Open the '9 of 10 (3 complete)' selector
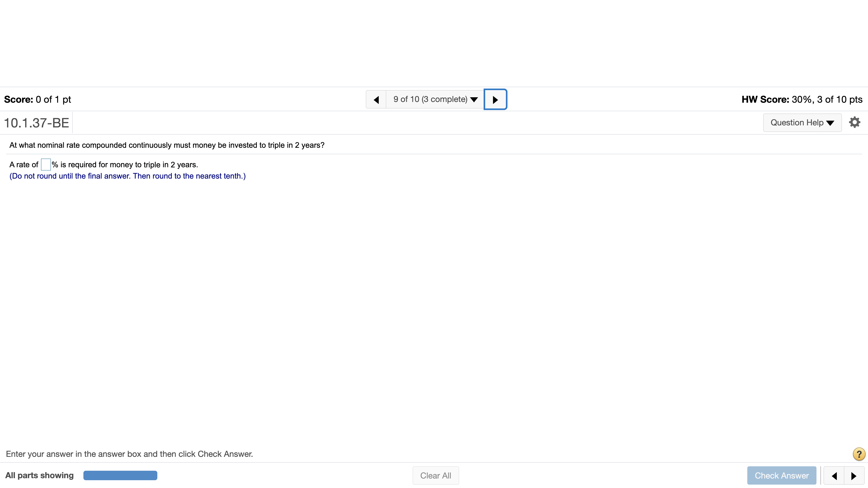 point(435,99)
